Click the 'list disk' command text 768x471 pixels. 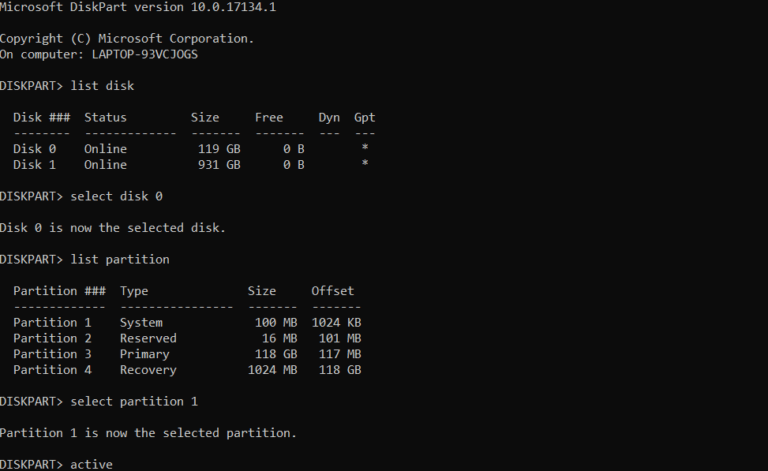tap(102, 86)
